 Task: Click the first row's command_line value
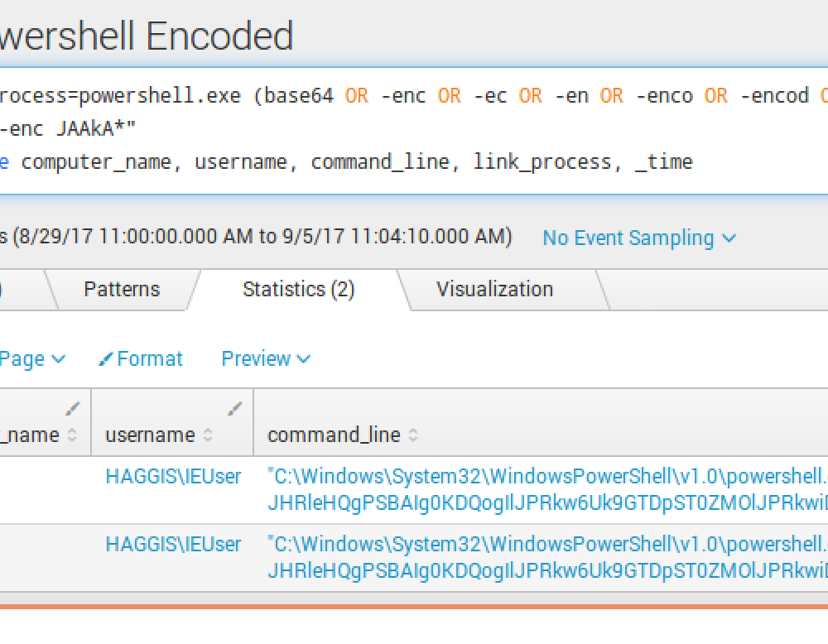point(546,488)
